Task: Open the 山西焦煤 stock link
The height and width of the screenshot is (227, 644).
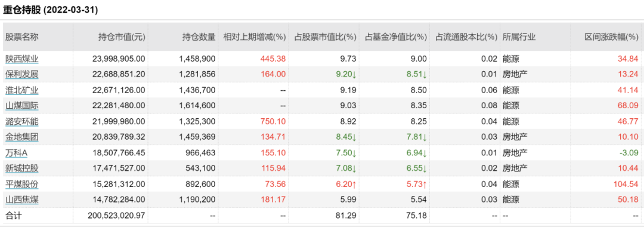Action: point(22,200)
